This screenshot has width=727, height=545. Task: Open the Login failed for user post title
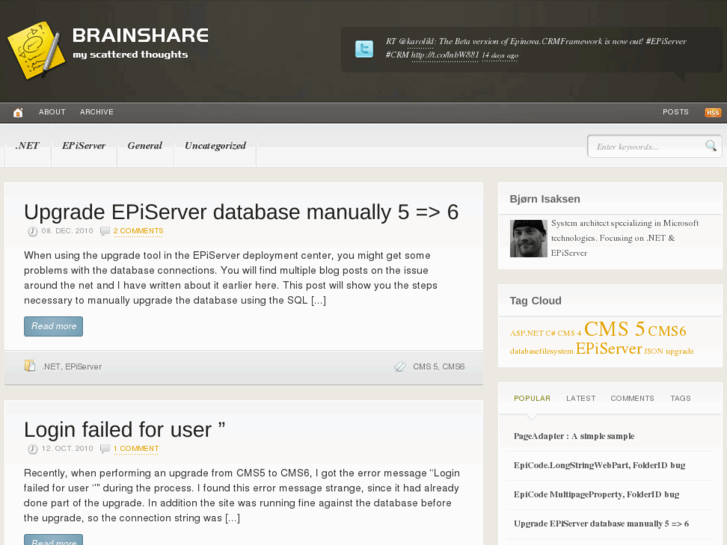point(124,430)
